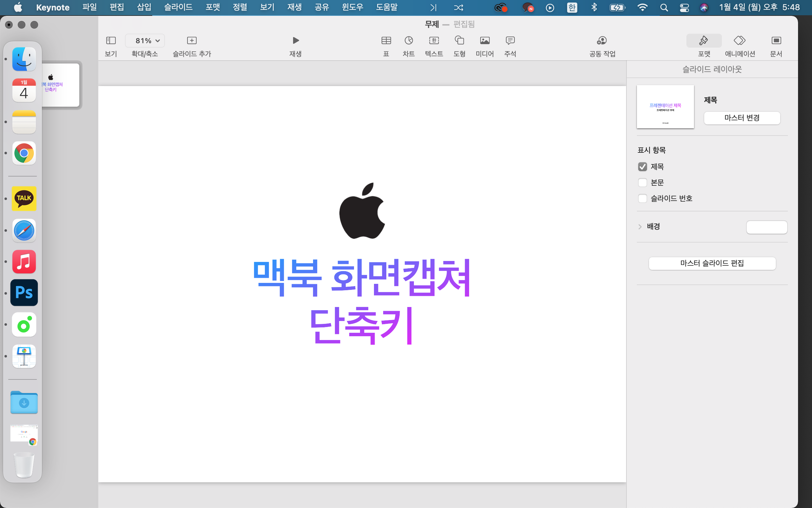Click the 배경 white color swatch
Screen dimensions: 812x508
pos(767,227)
